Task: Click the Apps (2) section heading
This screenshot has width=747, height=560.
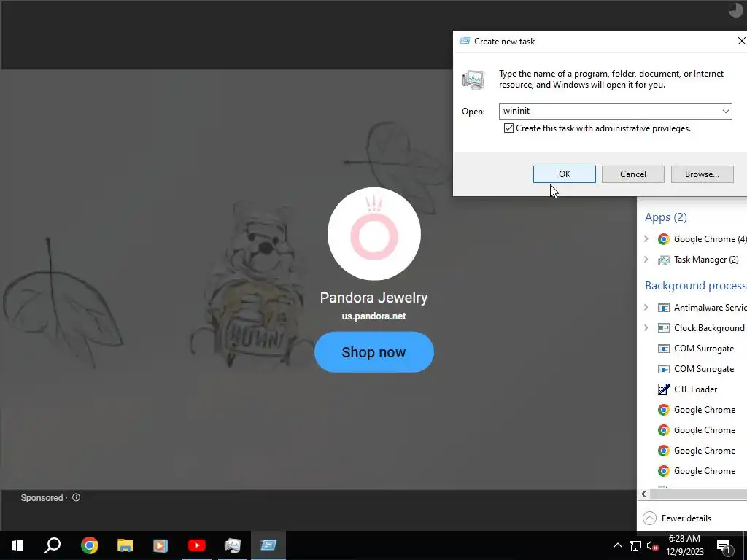Action: click(665, 217)
